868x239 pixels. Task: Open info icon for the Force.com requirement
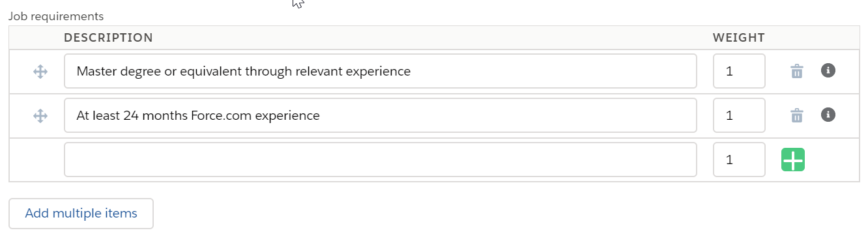[x=828, y=115]
